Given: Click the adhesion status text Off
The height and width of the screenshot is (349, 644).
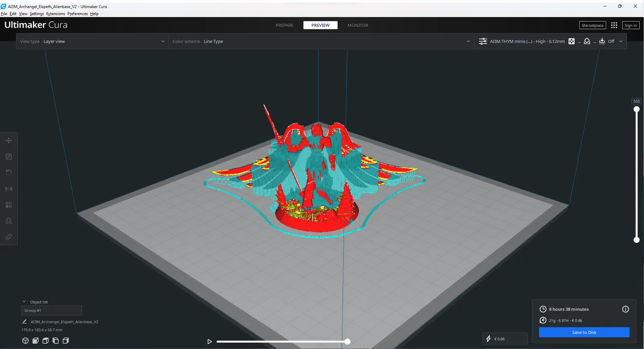Looking at the screenshot, I should point(611,41).
